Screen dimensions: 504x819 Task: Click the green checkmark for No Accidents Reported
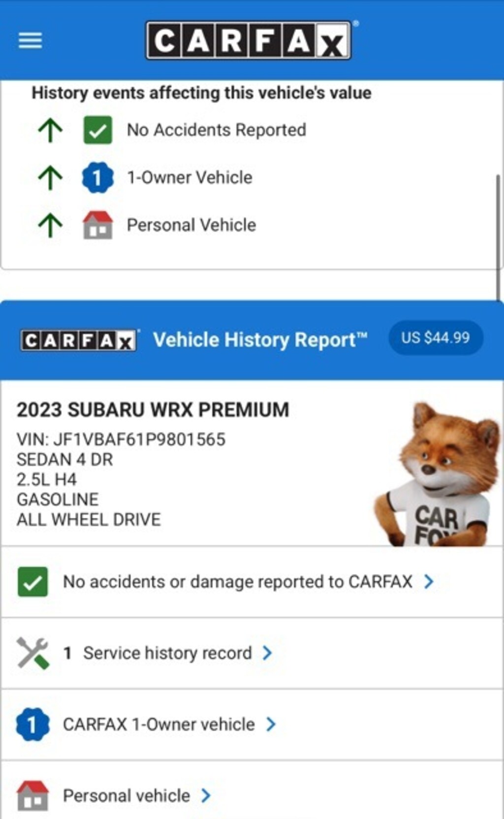tap(97, 130)
